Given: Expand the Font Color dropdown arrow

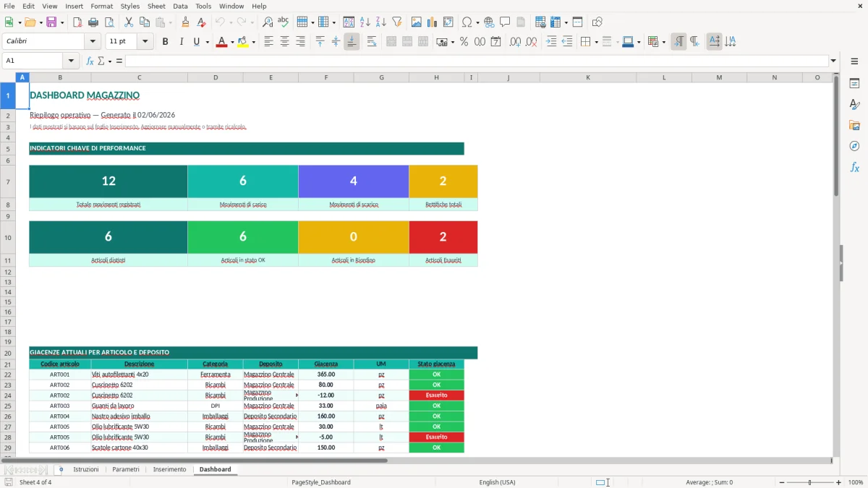Looking at the screenshot, I should tap(231, 42).
